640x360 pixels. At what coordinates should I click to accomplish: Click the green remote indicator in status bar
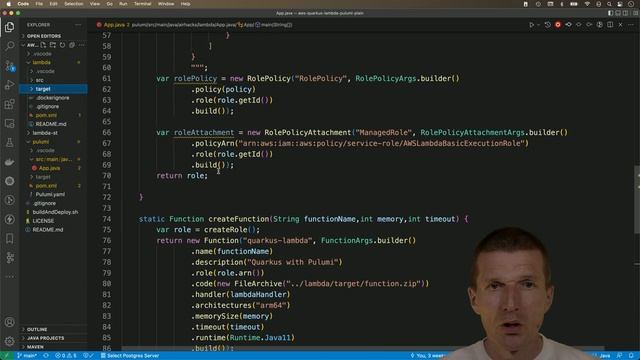tap(7, 356)
